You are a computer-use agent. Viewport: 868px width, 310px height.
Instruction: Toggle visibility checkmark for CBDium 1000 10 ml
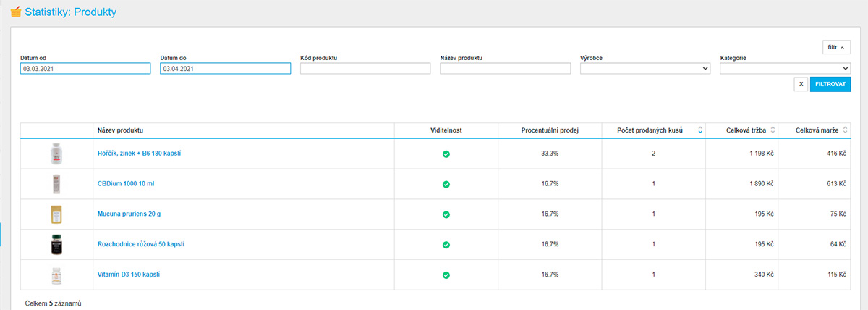(446, 184)
